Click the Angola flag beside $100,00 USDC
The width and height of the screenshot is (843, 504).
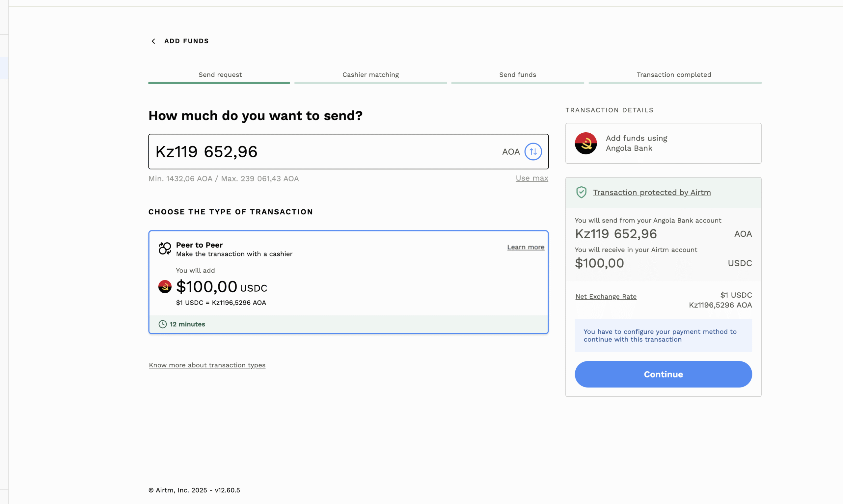[165, 287]
